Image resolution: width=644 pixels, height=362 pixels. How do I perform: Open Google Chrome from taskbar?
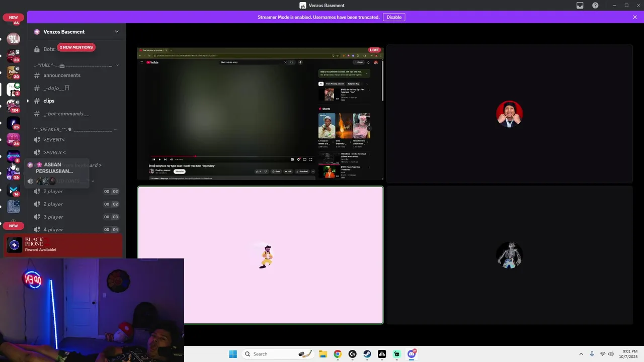[338, 354]
